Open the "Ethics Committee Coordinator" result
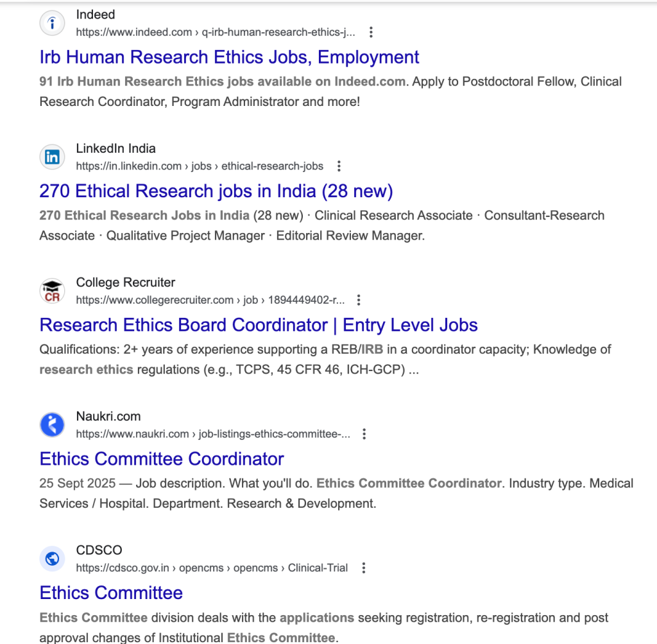 (162, 459)
